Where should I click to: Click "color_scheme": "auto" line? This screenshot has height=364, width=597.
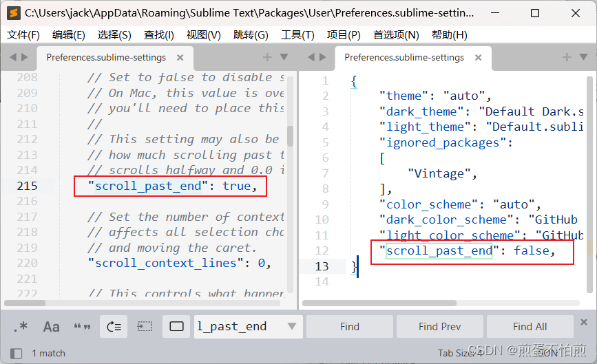click(460, 204)
